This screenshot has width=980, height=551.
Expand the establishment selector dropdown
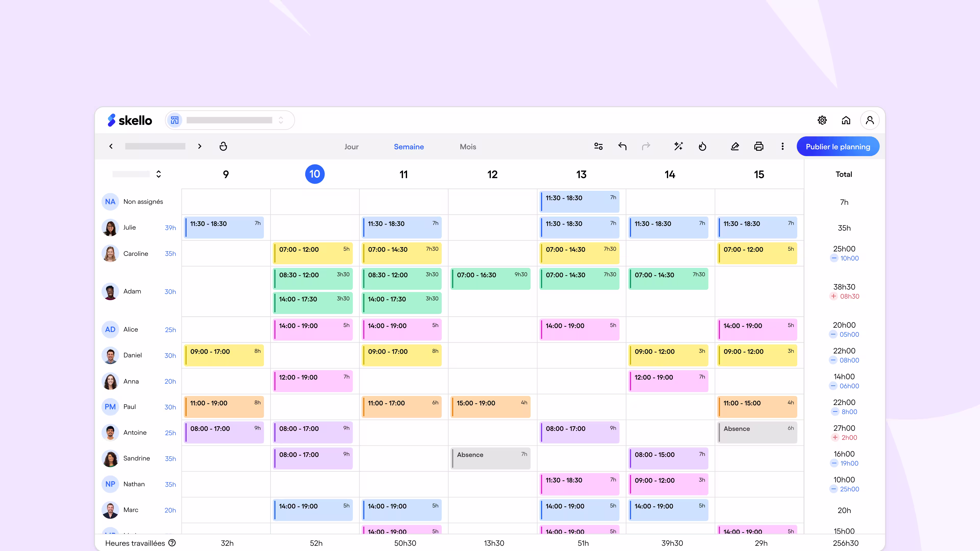[281, 120]
